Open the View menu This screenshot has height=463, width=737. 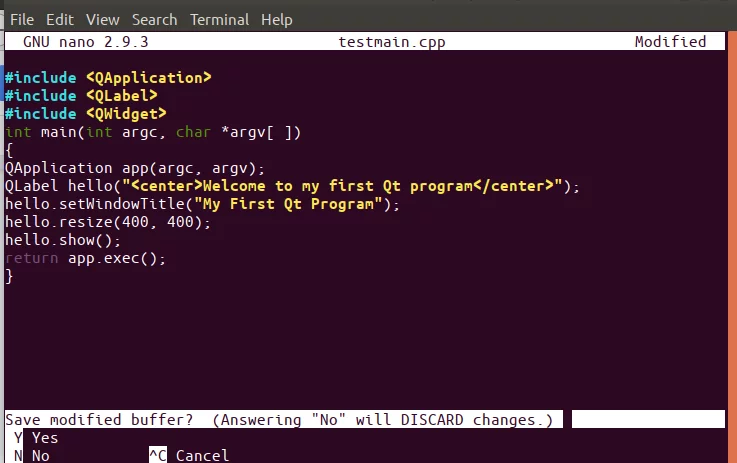(102, 20)
